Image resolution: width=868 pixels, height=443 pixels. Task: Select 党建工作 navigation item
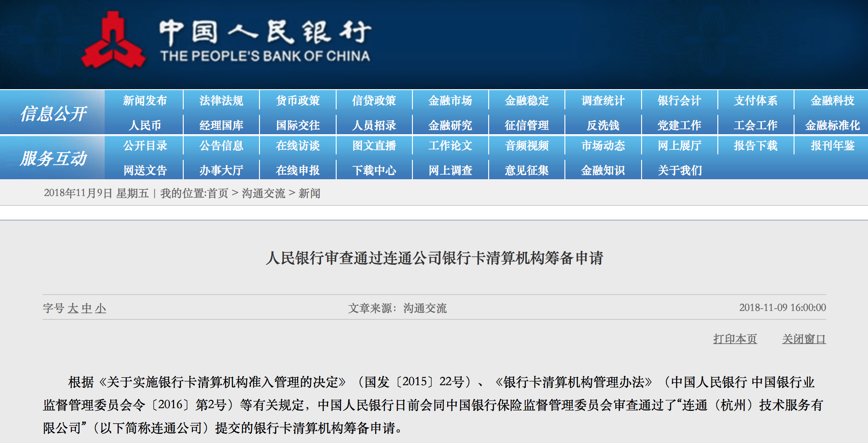[679, 125]
